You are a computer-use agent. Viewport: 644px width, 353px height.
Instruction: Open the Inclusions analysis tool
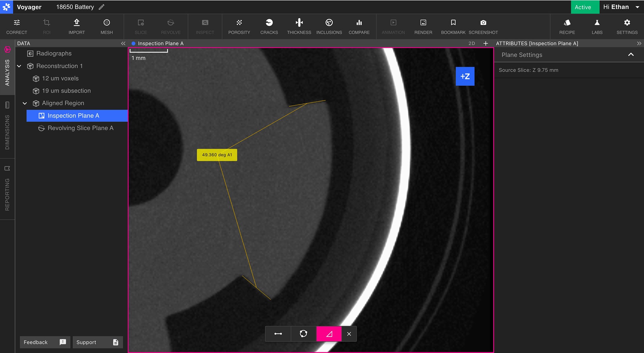click(329, 27)
